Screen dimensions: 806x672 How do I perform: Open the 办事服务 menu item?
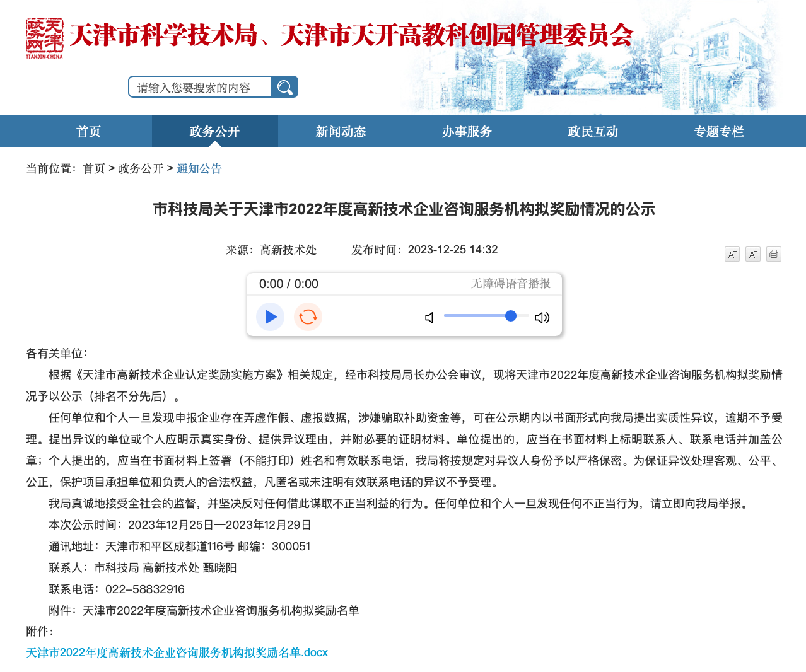tap(467, 132)
